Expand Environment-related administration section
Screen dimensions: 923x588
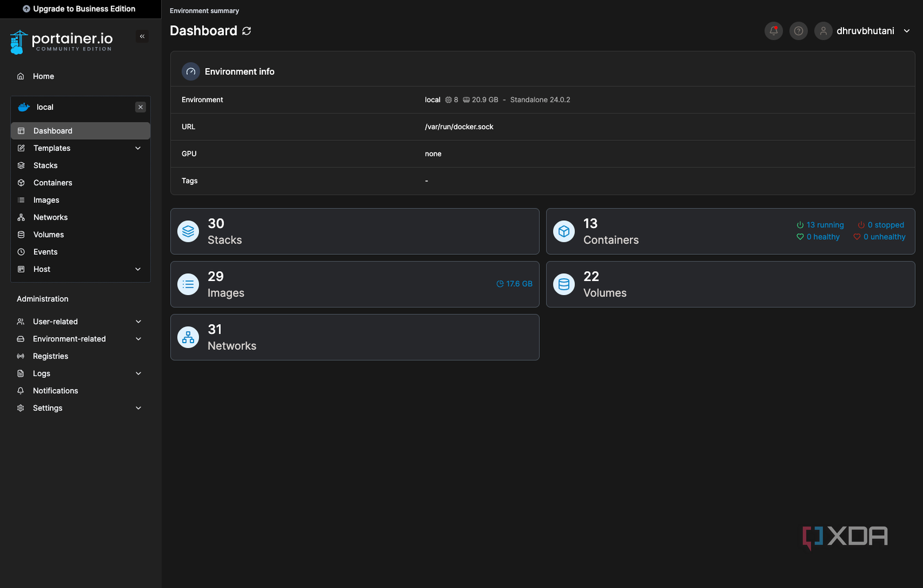point(138,339)
